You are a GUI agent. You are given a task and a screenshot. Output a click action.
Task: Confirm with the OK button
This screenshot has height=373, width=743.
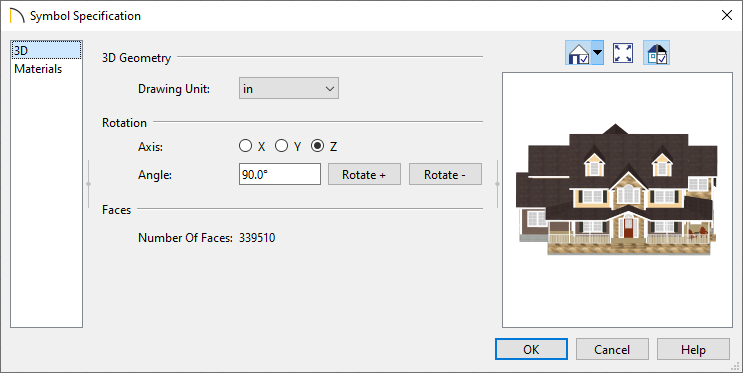tap(531, 349)
